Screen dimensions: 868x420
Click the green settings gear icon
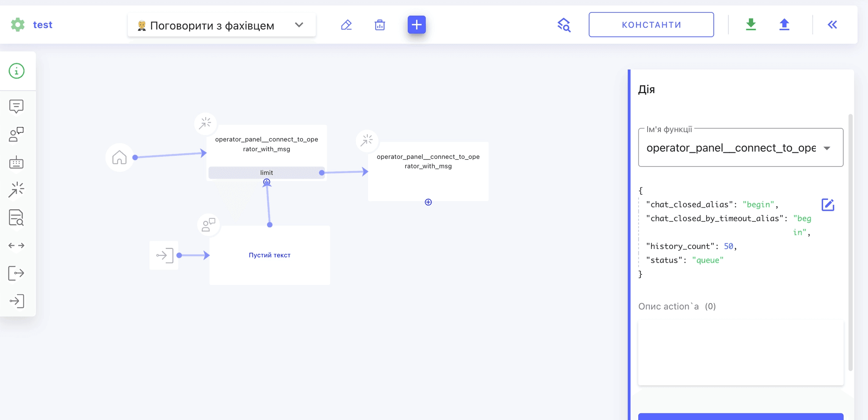[18, 25]
